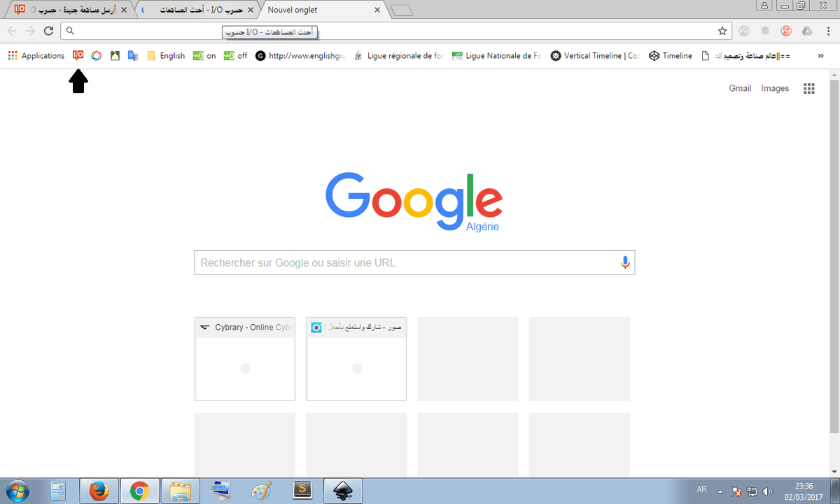The width and height of the screenshot is (840, 504).
Task: Launch Calculator from the taskbar
Action: pyautogui.click(x=58, y=491)
